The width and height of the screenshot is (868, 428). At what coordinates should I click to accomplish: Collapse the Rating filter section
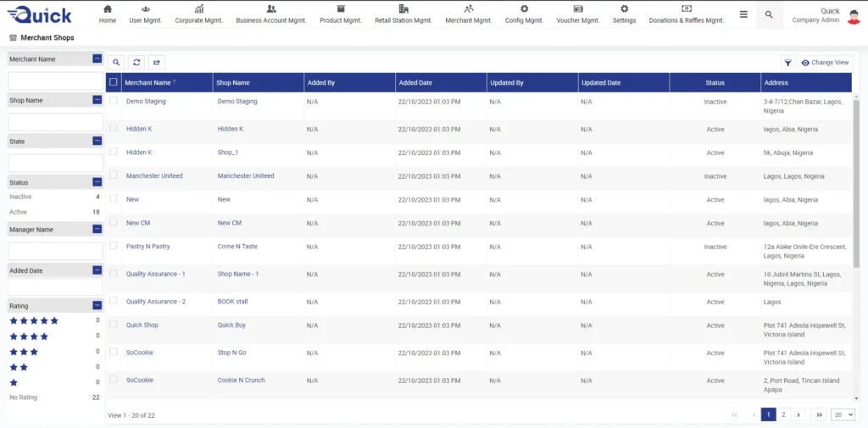click(x=97, y=305)
